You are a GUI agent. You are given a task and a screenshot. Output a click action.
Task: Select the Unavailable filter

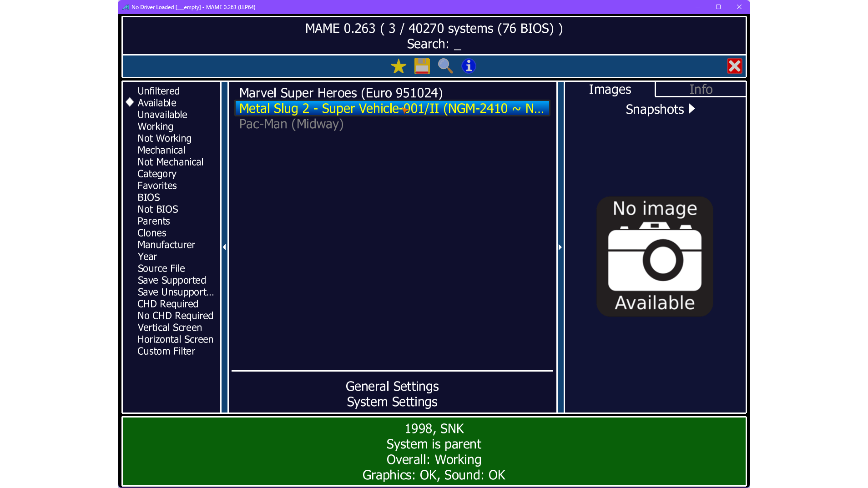[162, 115]
